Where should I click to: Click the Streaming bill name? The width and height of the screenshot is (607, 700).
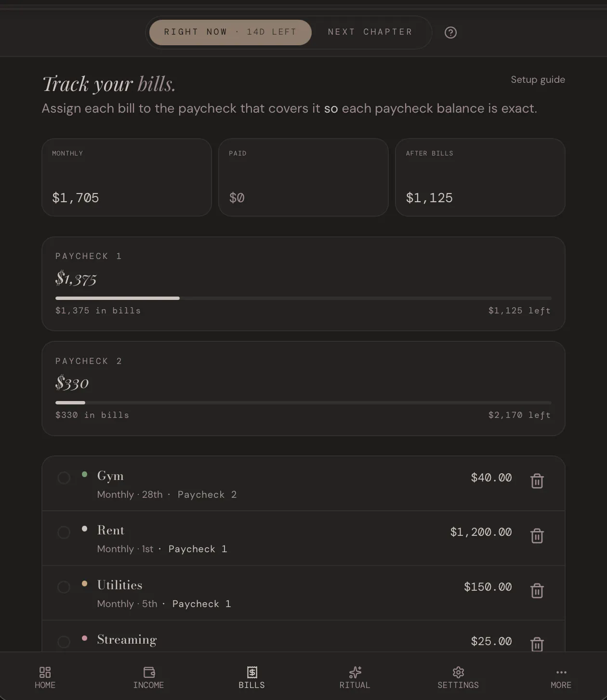(x=127, y=640)
